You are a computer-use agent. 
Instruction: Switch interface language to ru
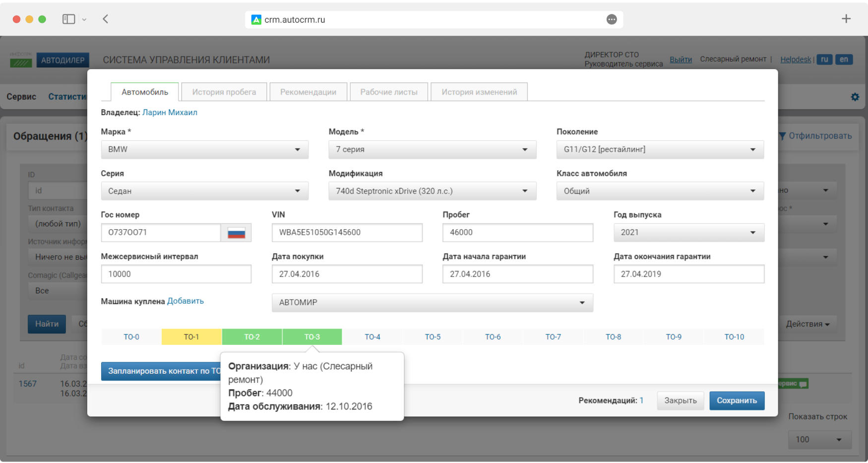(824, 60)
